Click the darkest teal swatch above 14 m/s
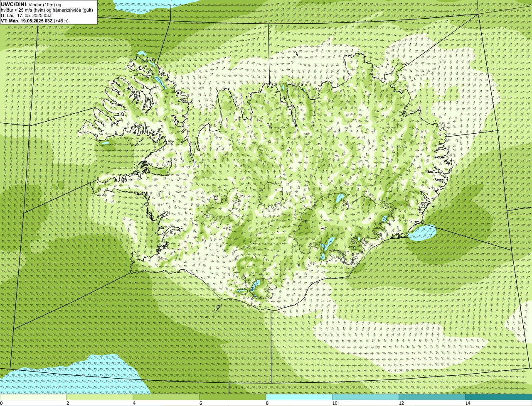 499,397
